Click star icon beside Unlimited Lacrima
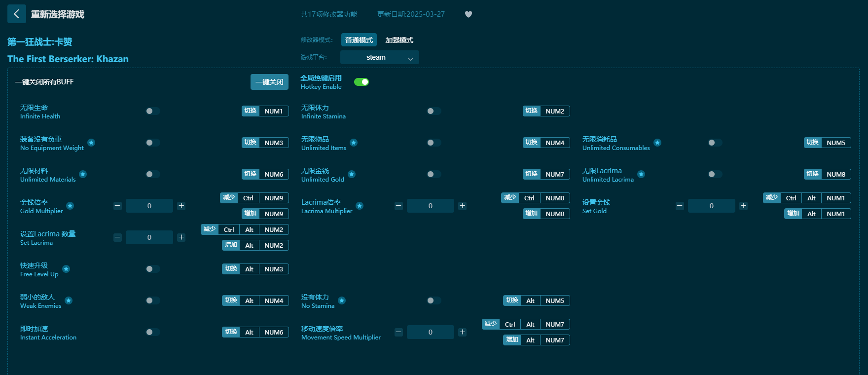This screenshot has width=868, height=375. point(641,174)
